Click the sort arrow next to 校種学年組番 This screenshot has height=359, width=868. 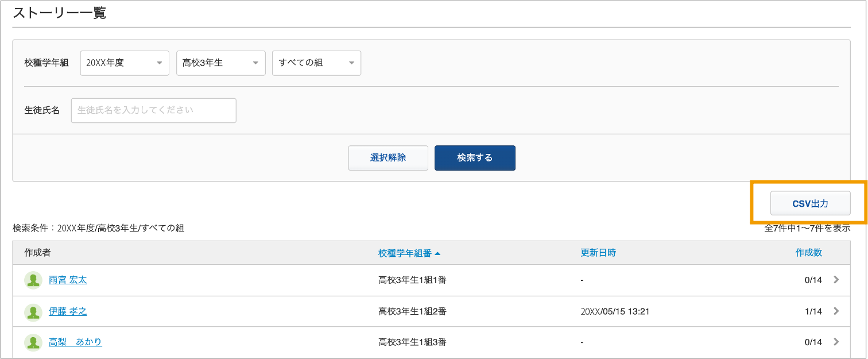coord(437,253)
